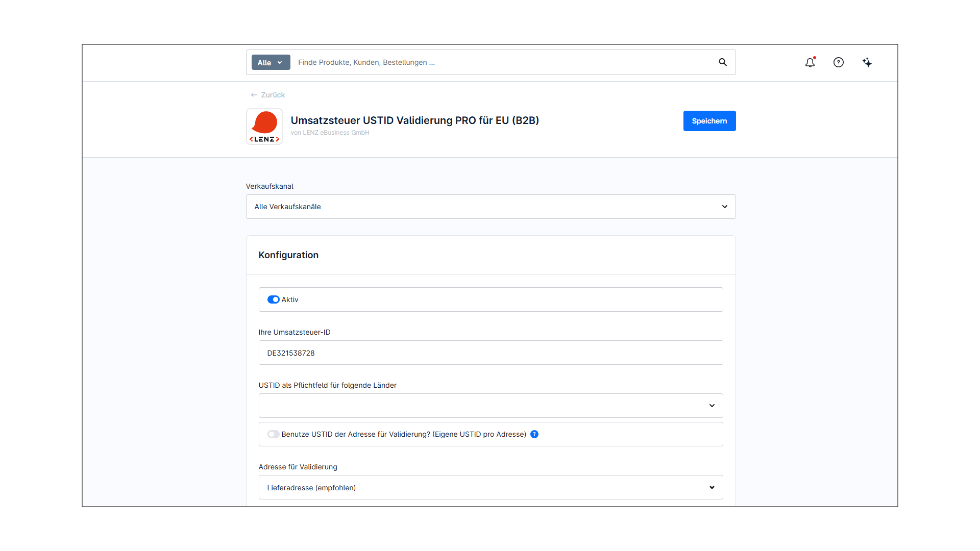
Task: Click the Umsatzsteuer-ID input containing DE321538728
Action: click(490, 353)
